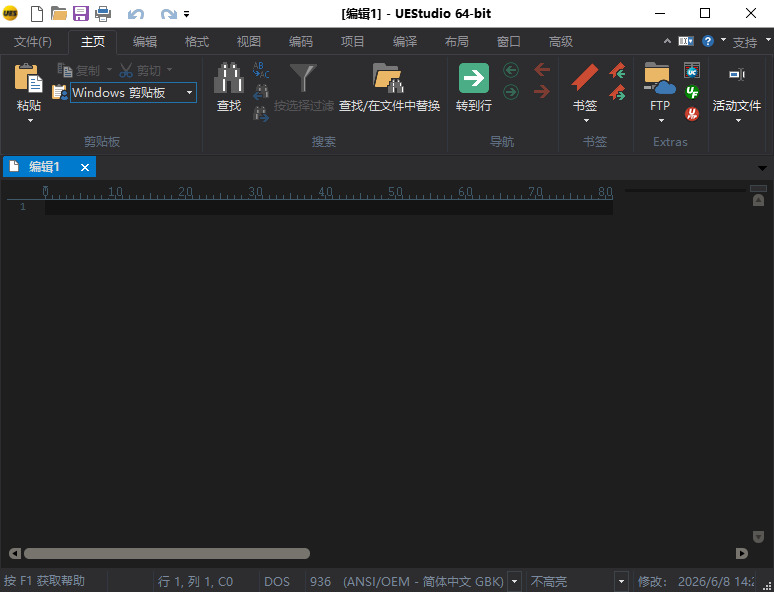Click the green circled forward arrow
The width and height of the screenshot is (774, 592).
point(511,92)
